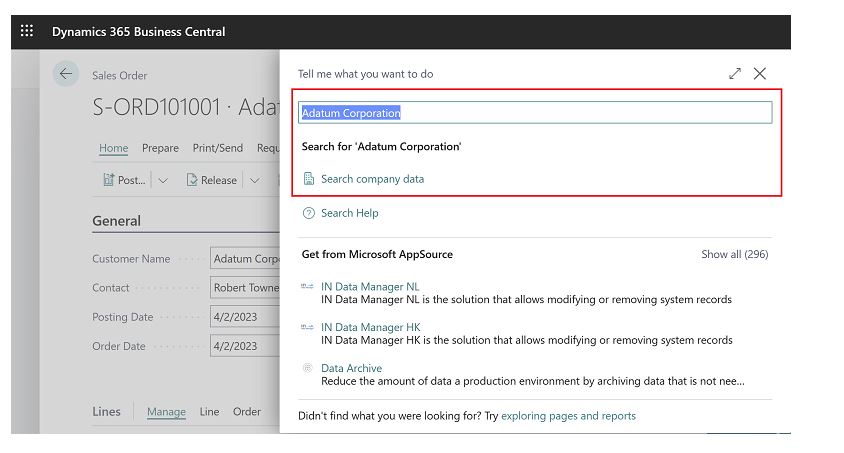Viewport: 844px width, 453px height.
Task: Open the app launcher waffle icon
Action: tap(27, 31)
